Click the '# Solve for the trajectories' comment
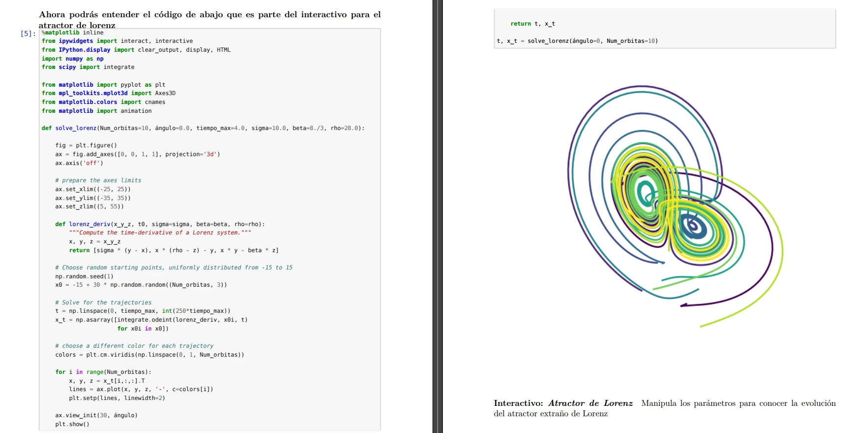 [103, 302]
